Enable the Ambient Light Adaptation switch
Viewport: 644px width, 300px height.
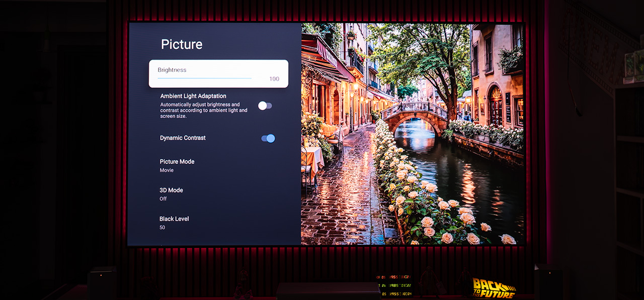point(265,106)
